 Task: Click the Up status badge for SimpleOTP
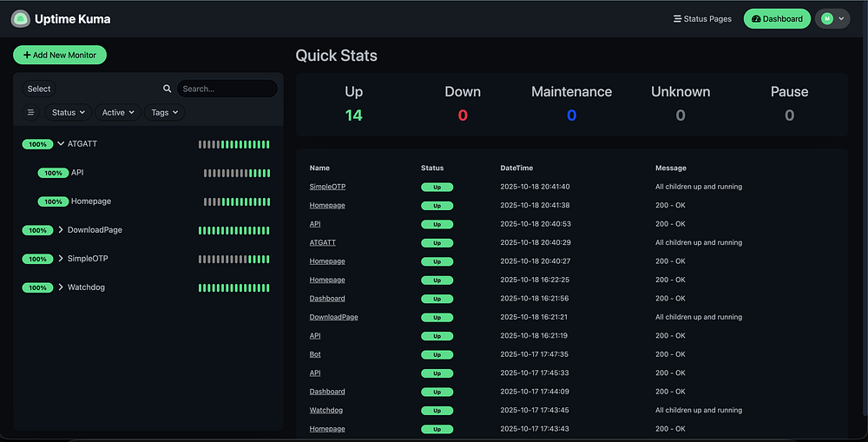click(x=437, y=187)
